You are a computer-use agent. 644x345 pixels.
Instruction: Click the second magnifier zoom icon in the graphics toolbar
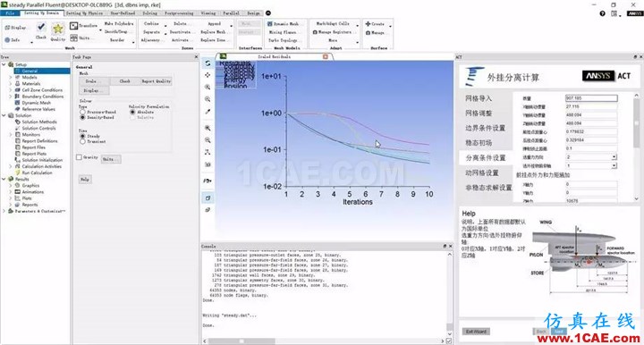click(x=208, y=99)
